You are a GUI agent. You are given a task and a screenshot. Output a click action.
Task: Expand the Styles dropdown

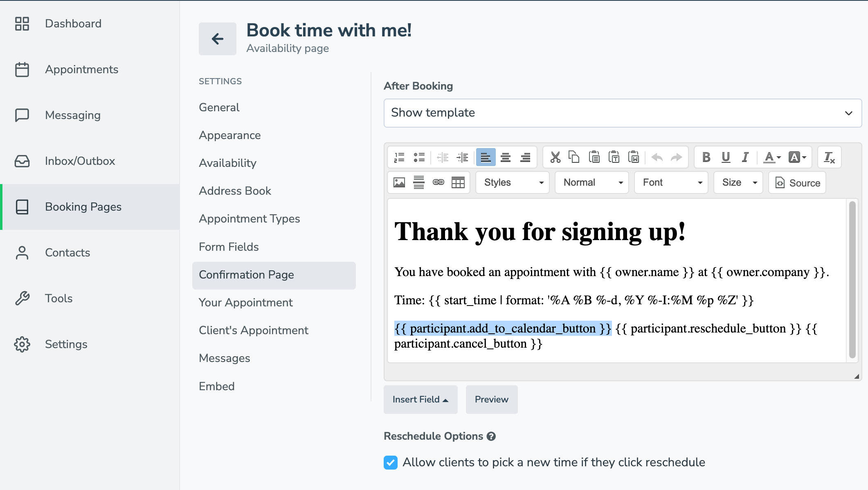point(513,182)
